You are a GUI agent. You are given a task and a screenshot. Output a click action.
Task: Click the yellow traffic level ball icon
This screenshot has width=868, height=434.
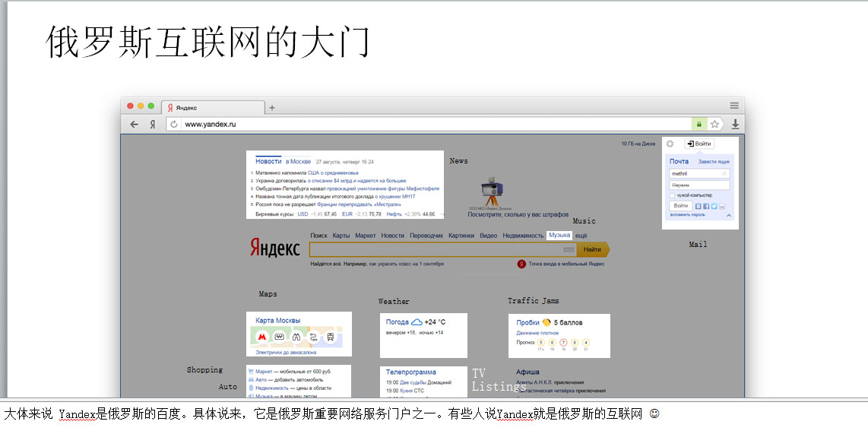546,322
